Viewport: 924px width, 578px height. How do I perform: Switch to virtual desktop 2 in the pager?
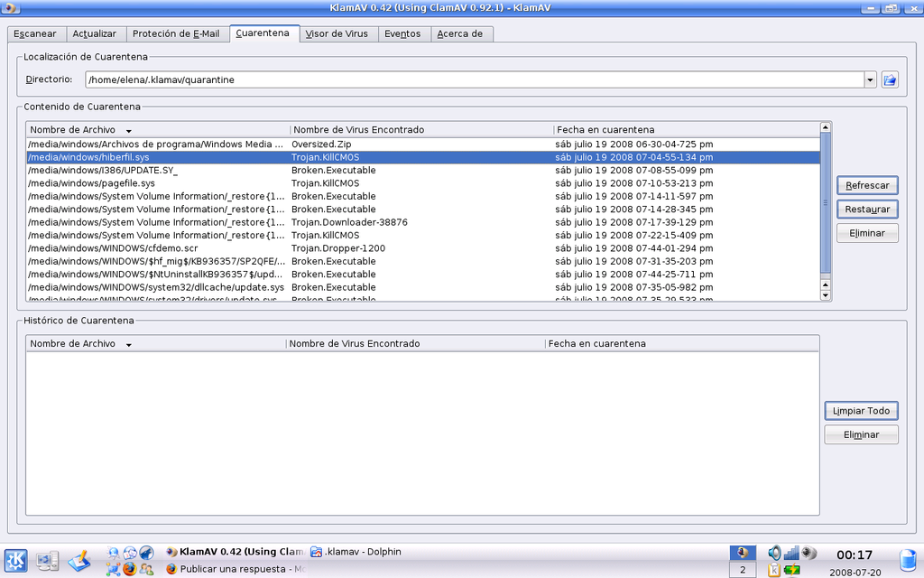pos(743,570)
